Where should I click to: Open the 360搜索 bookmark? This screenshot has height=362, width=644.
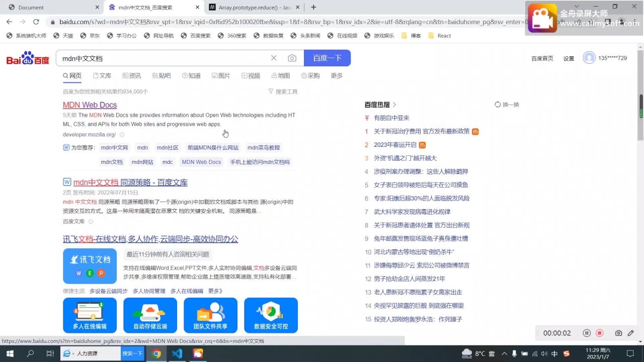tap(232, 36)
